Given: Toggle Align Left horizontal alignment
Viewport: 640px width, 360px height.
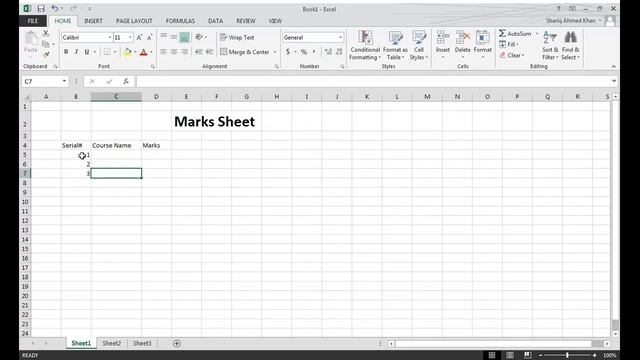Looking at the screenshot, I should [164, 52].
